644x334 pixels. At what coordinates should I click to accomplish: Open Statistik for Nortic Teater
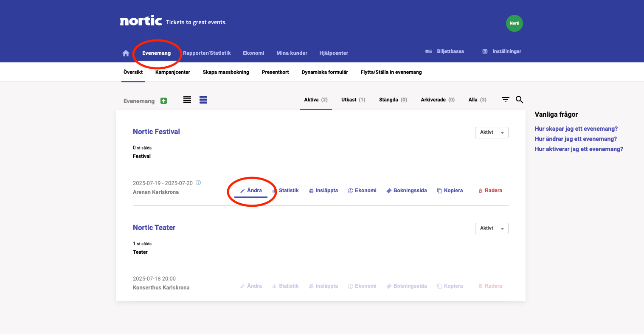tap(286, 286)
